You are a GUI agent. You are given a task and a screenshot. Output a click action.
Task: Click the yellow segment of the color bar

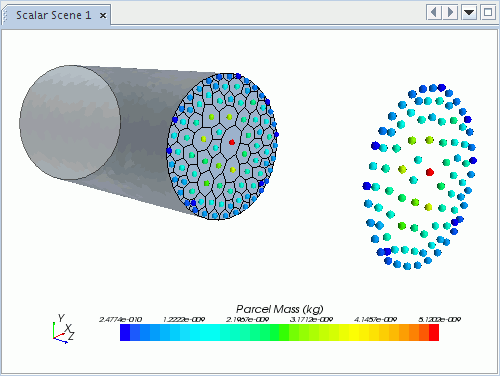pos(353,332)
